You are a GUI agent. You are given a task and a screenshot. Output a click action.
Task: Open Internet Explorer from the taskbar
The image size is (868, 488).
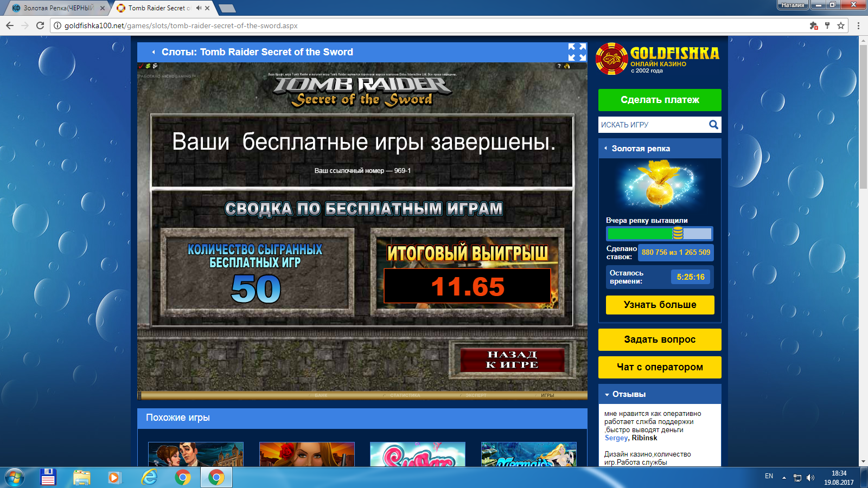(x=149, y=478)
